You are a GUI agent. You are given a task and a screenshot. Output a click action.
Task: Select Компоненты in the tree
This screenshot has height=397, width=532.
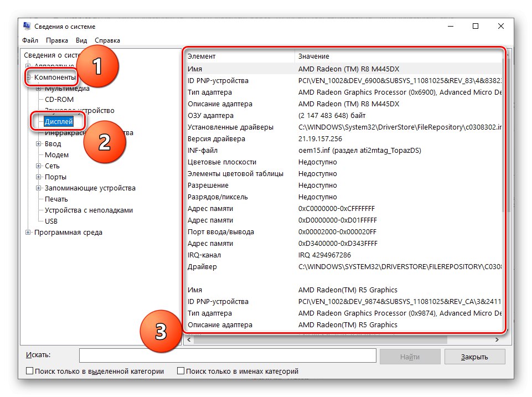(x=55, y=78)
